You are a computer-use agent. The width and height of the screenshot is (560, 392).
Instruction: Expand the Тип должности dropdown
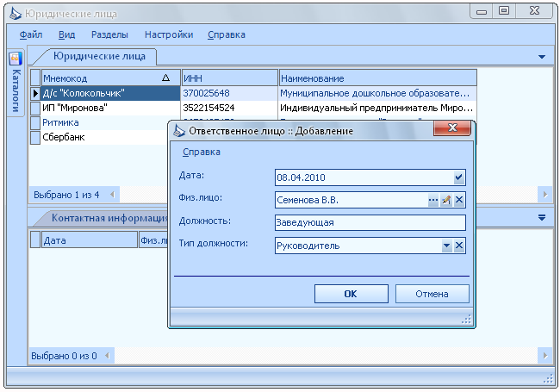click(x=446, y=246)
